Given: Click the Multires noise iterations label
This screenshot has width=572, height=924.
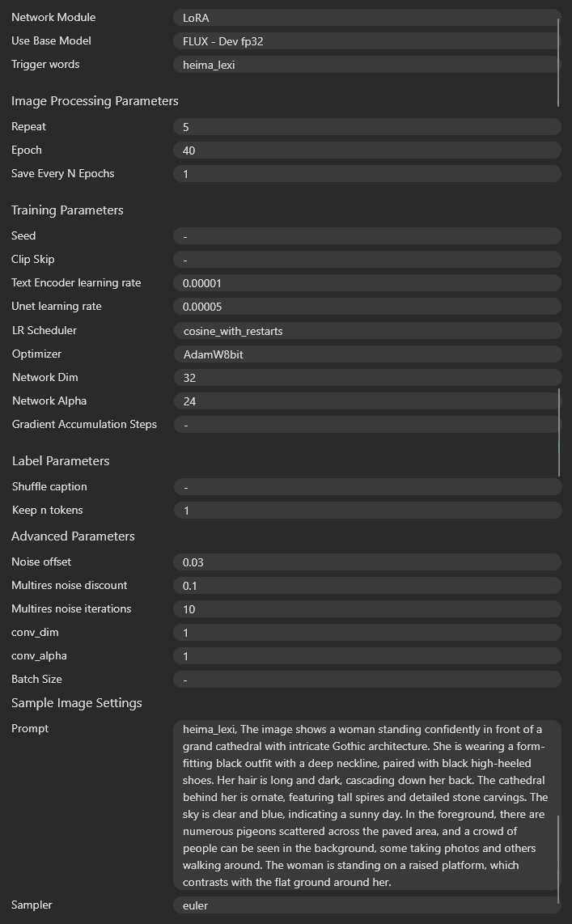Looking at the screenshot, I should (x=71, y=608).
